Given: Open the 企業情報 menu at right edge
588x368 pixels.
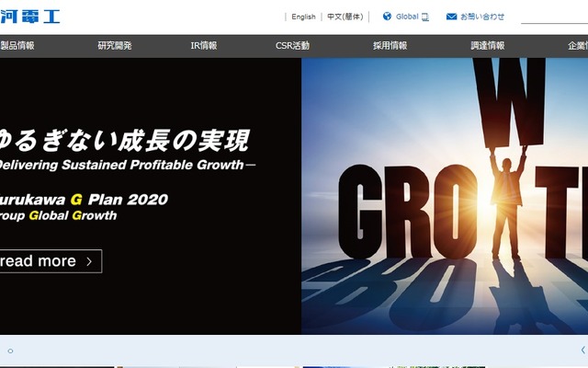Looking at the screenshot, I should 578,46.
